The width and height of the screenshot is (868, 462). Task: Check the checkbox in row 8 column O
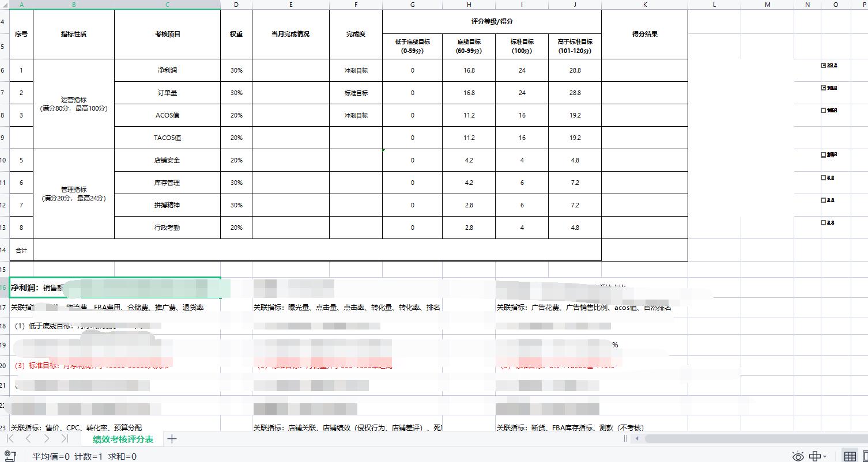pos(823,110)
